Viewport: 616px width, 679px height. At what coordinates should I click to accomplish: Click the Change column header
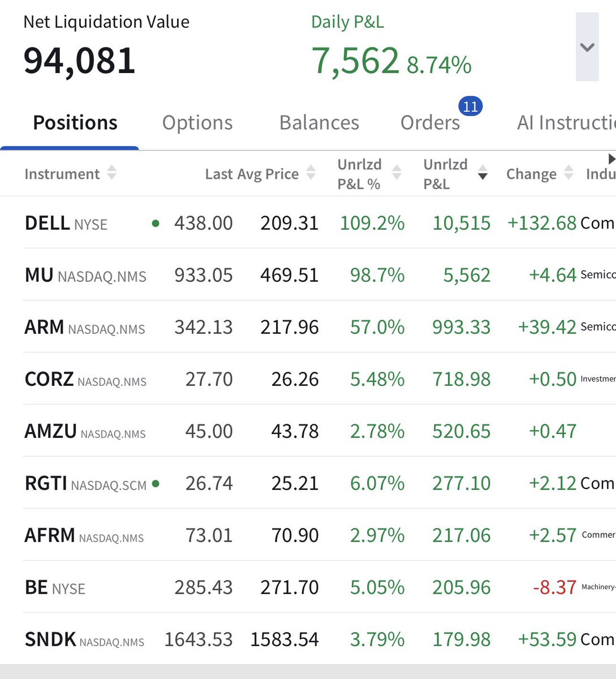[x=531, y=174]
